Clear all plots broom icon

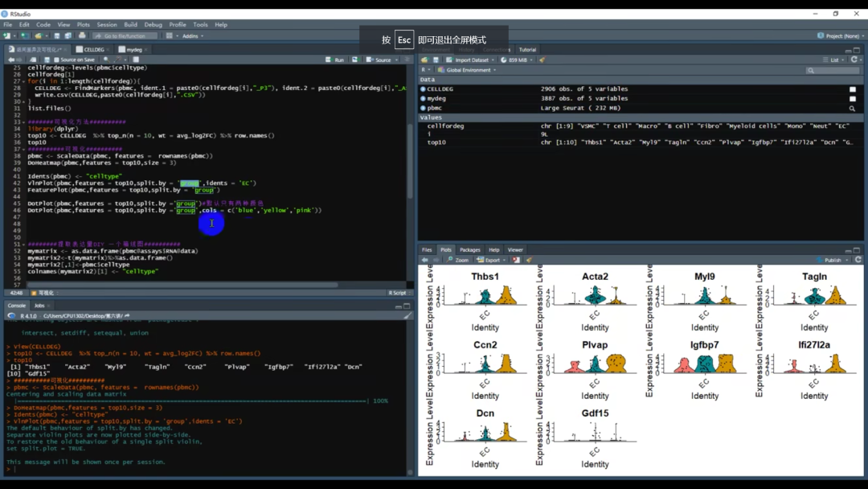point(529,260)
